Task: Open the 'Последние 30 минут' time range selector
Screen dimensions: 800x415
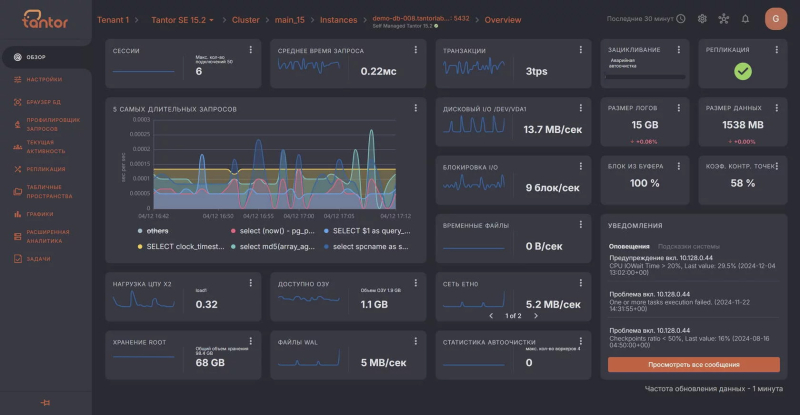Action: (x=646, y=19)
